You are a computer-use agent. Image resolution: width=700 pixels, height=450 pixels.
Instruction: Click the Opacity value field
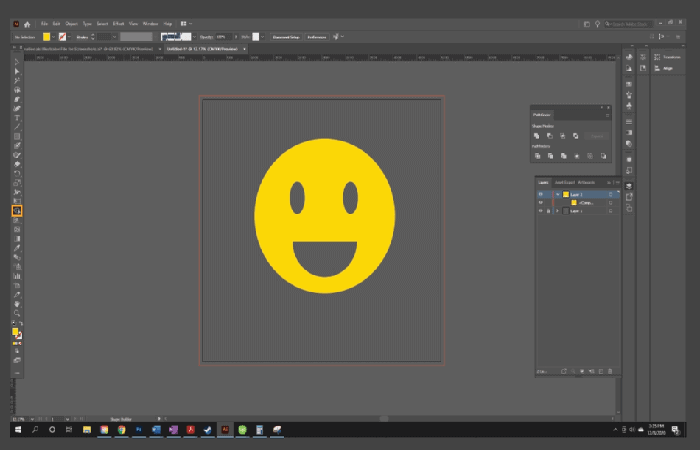[224, 37]
